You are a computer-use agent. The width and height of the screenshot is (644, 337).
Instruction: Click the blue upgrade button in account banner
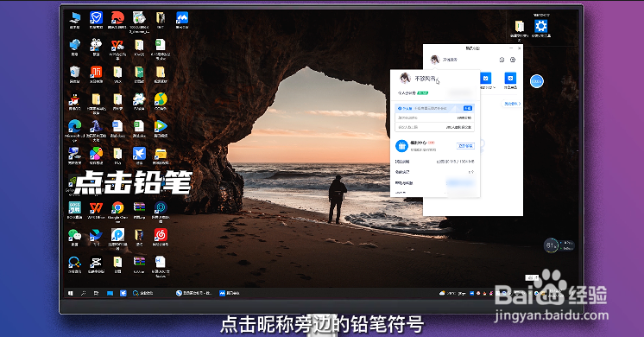[x=467, y=108]
